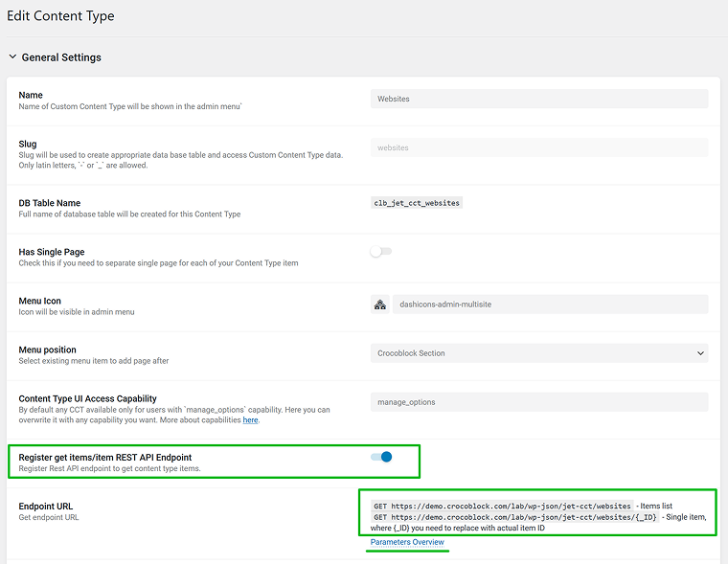
Task: Click the 'Slug' setting label
Action: point(28,144)
